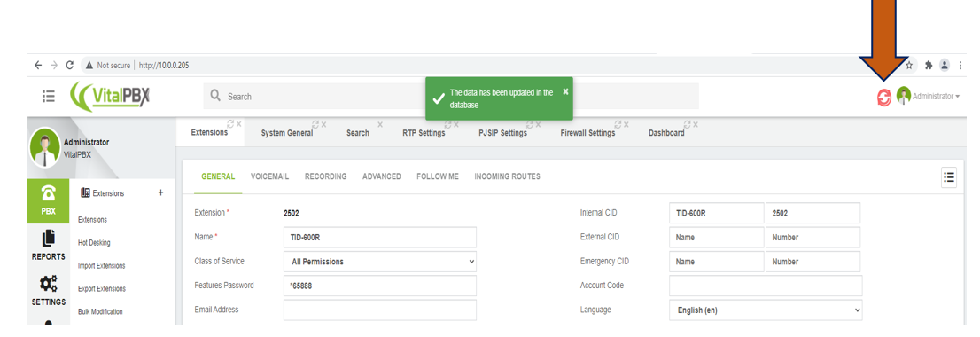The height and width of the screenshot is (337, 980).
Task: Open the SETTINGS gears module
Action: (48, 291)
